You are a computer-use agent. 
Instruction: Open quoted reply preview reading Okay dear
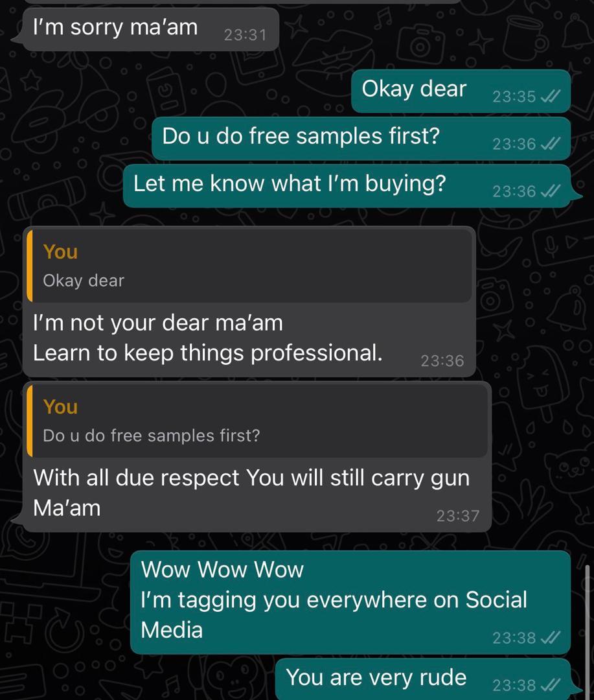(x=249, y=266)
